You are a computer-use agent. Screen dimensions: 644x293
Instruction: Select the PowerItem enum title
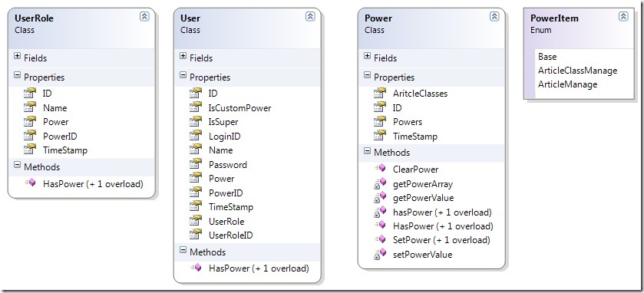coord(554,18)
